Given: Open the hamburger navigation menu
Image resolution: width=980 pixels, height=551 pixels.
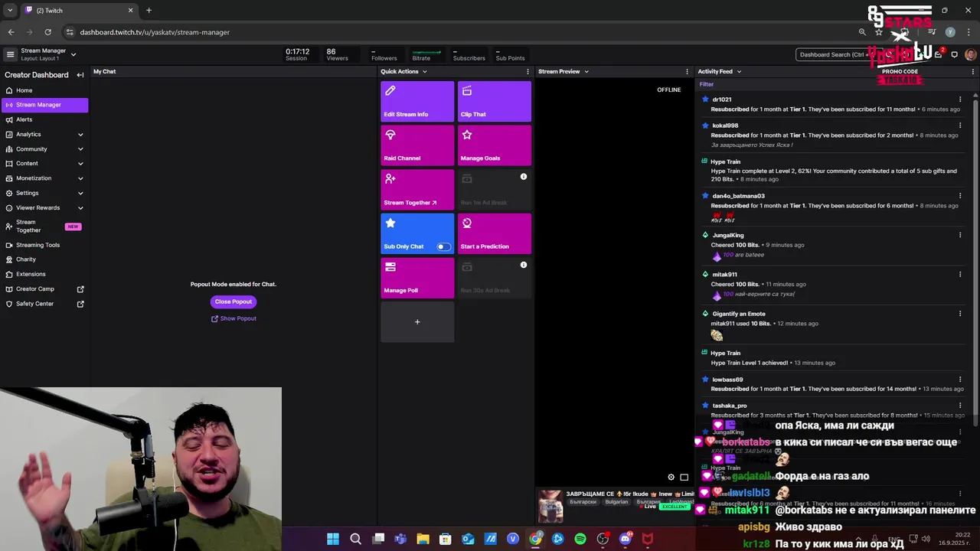Looking at the screenshot, I should (x=10, y=54).
